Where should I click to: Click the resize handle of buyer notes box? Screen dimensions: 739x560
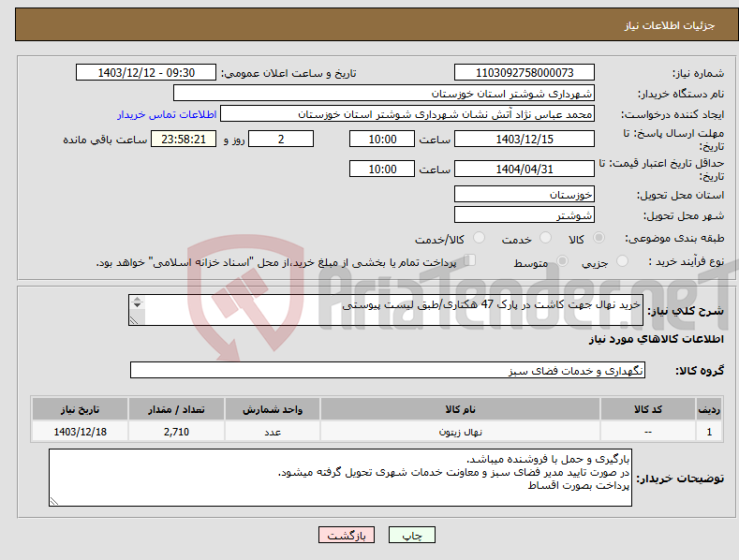pyautogui.click(x=54, y=502)
